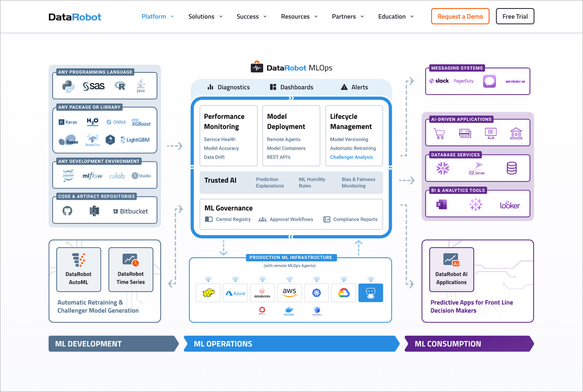Click the Tableau analytics icon
The height and width of the screenshot is (392, 583).
(476, 204)
